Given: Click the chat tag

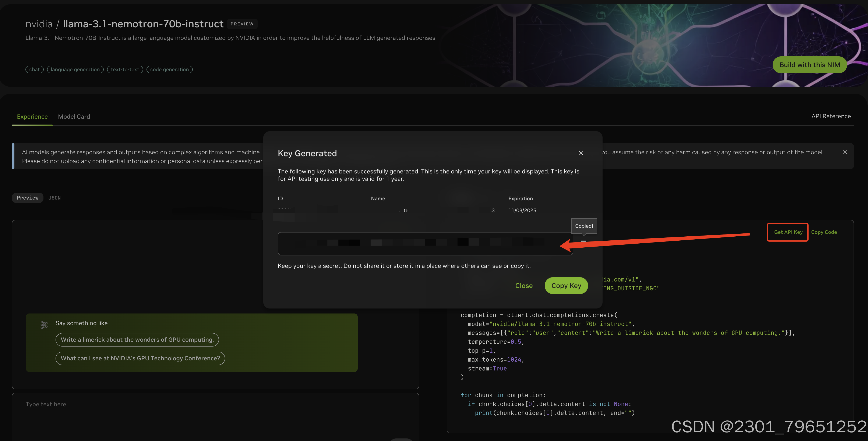Looking at the screenshot, I should (x=34, y=69).
